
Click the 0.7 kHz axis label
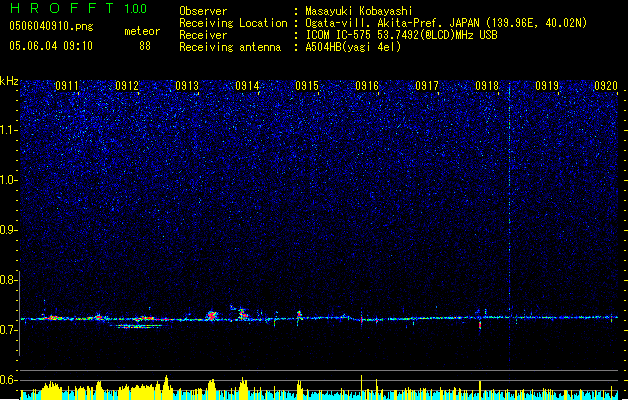pos(9,330)
